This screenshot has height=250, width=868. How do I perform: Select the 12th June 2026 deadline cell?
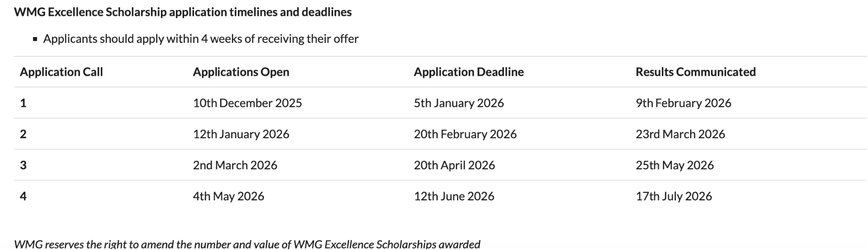(x=454, y=196)
